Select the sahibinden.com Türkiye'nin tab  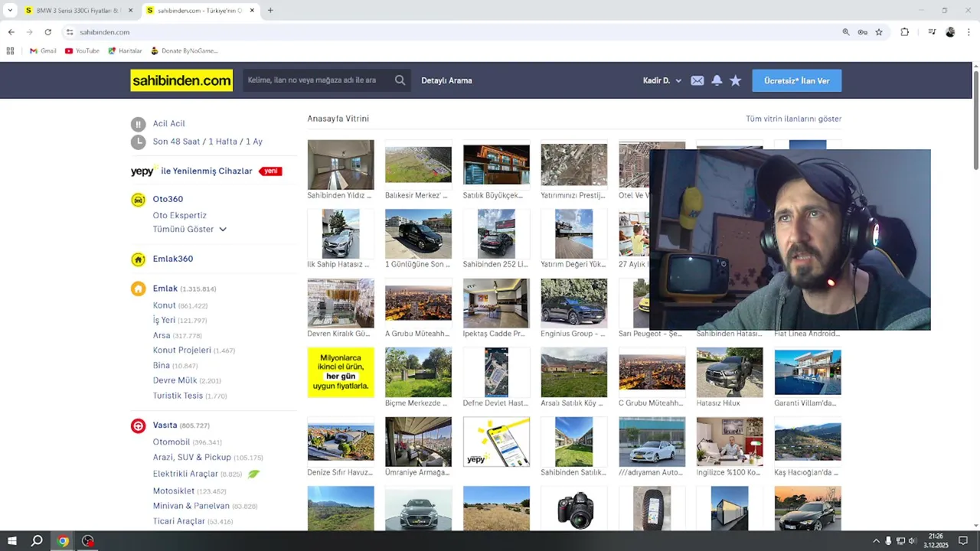pyautogui.click(x=199, y=11)
